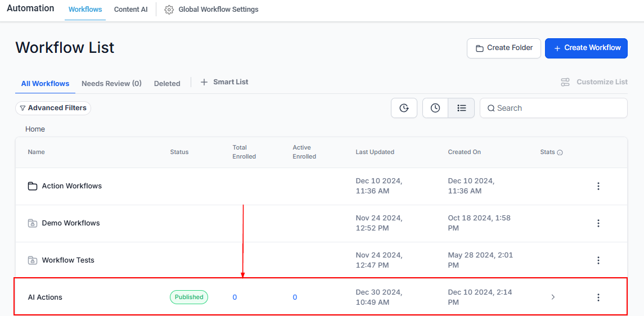Open Customize List options
Viewport: 644px width, 316px height.
[x=594, y=82]
